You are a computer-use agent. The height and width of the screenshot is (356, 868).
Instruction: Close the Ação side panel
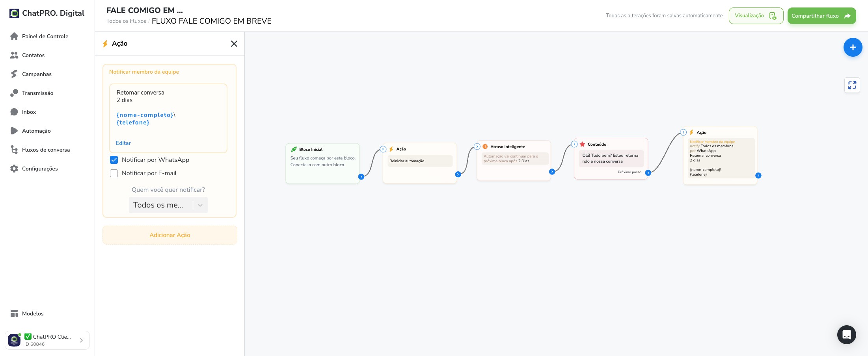pos(234,44)
